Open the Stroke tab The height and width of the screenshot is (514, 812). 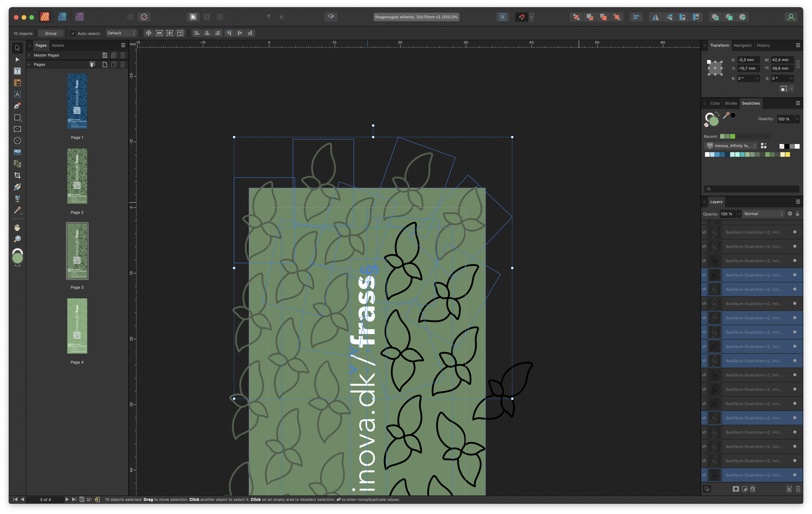point(731,103)
